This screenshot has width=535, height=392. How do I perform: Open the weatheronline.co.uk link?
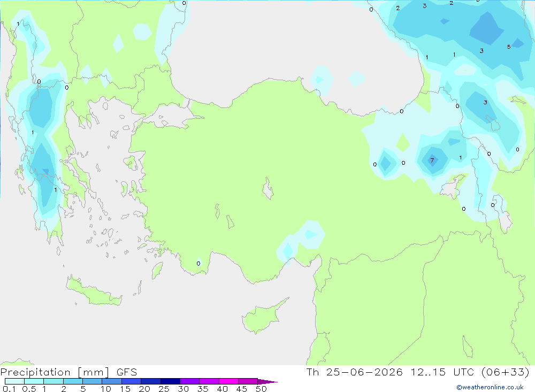[x=490, y=387]
